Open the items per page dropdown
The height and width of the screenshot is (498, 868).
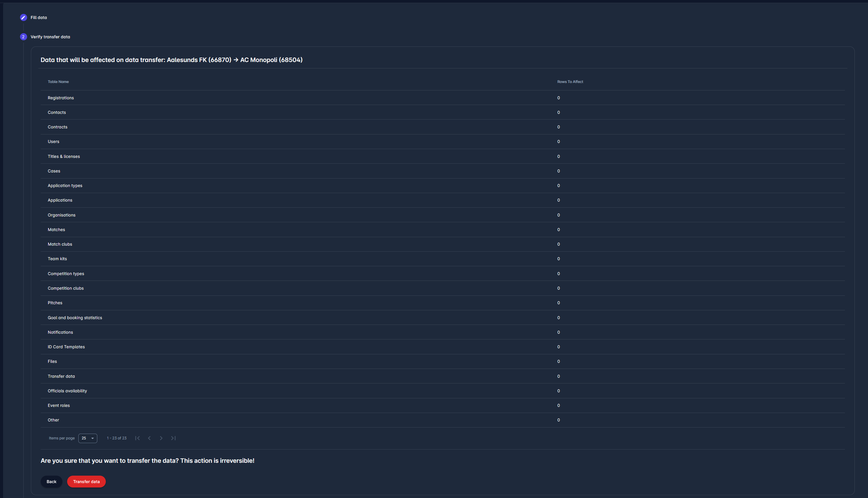point(87,438)
